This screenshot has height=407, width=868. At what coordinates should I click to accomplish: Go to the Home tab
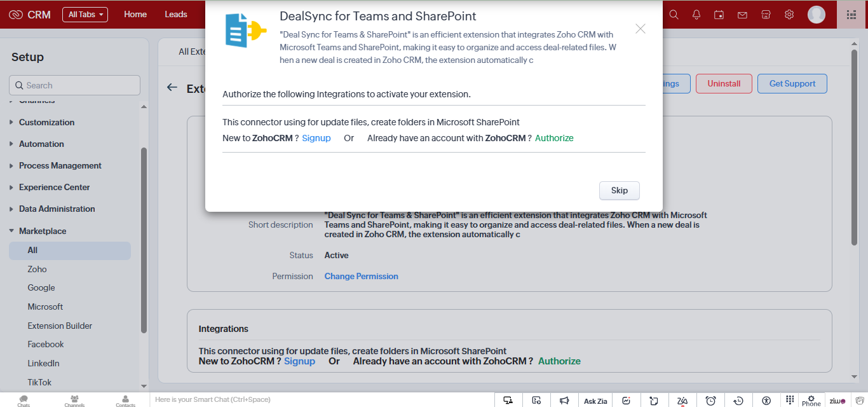point(135,14)
